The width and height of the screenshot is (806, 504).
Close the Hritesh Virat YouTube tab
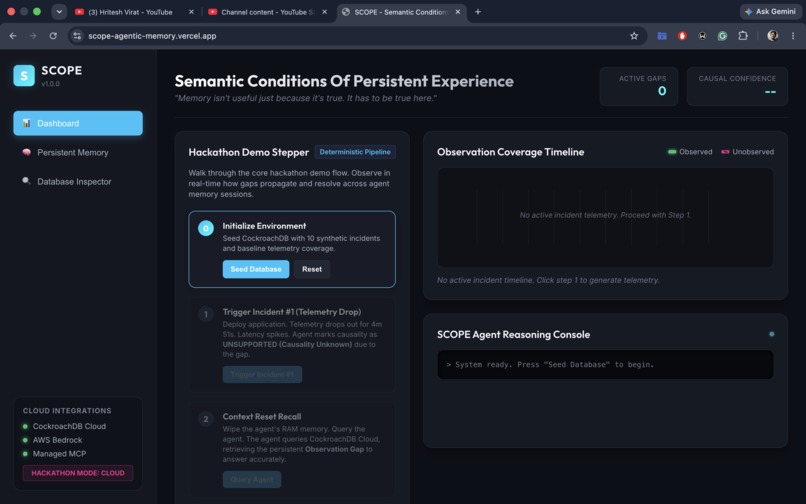click(x=191, y=12)
